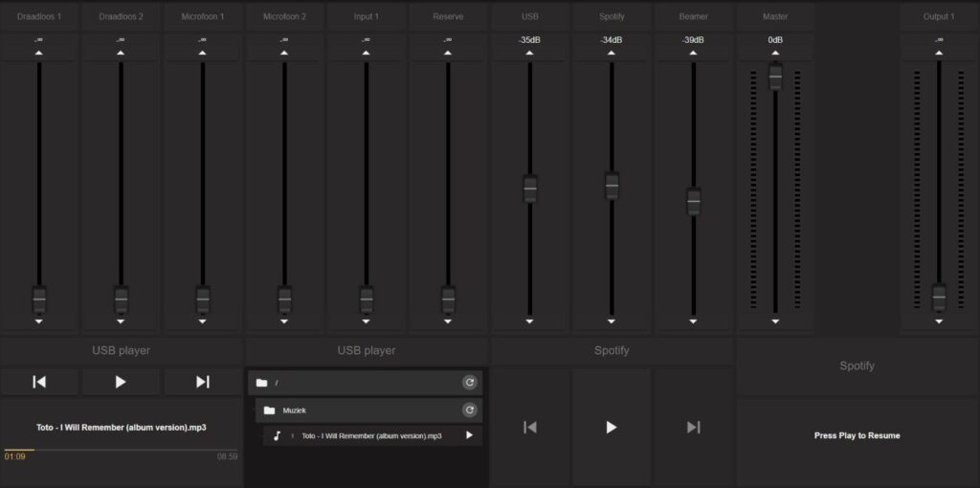980x488 pixels.
Task: Click the Output 1 channel label
Action: click(x=939, y=17)
